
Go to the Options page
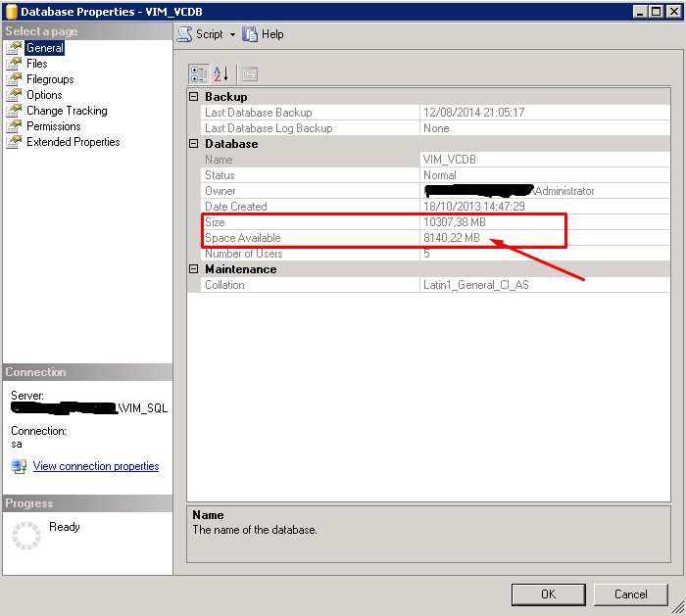click(44, 95)
